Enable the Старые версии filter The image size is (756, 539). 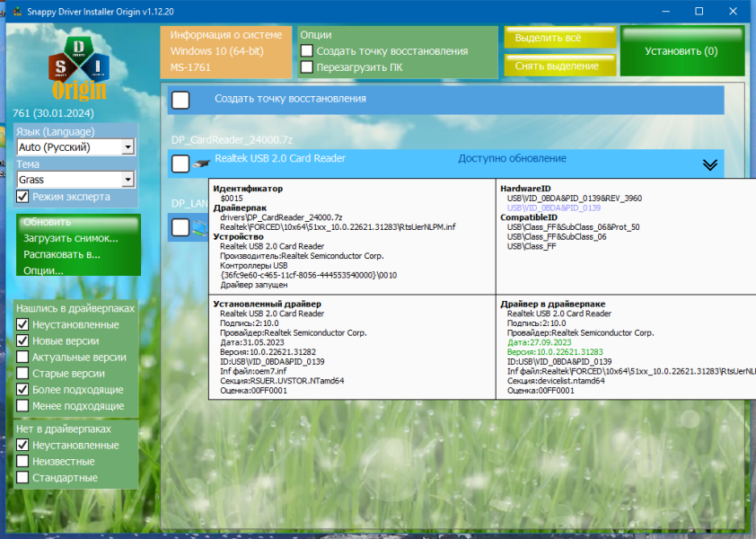22,373
